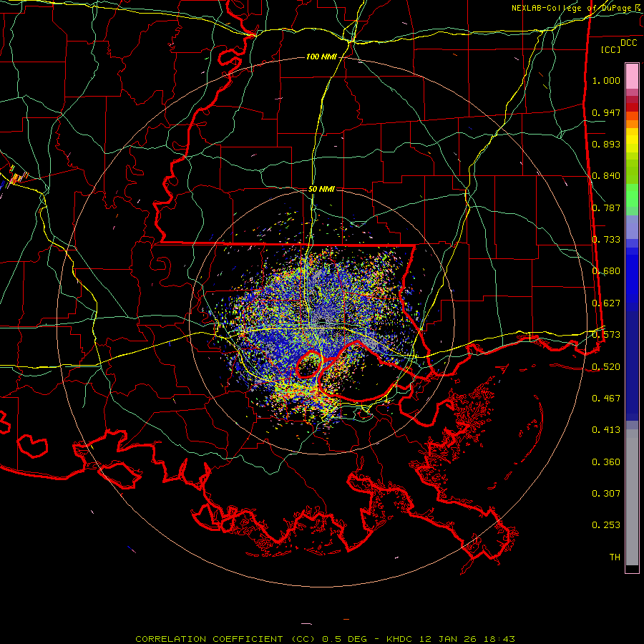Click the 50 NMI range ring label
The image size is (644, 644).
321,189
